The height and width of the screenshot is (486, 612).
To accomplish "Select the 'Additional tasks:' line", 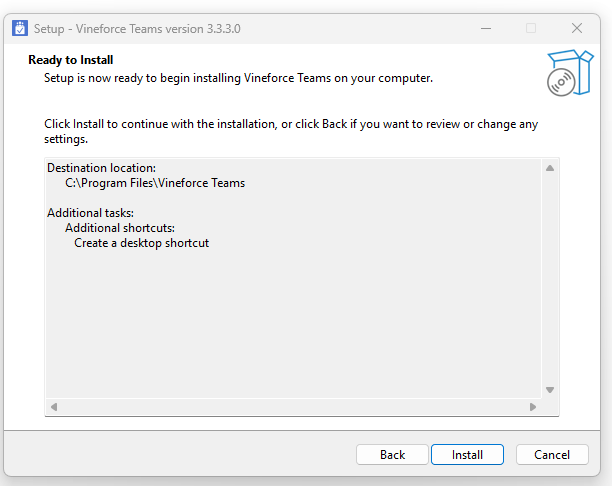I will pos(91,213).
